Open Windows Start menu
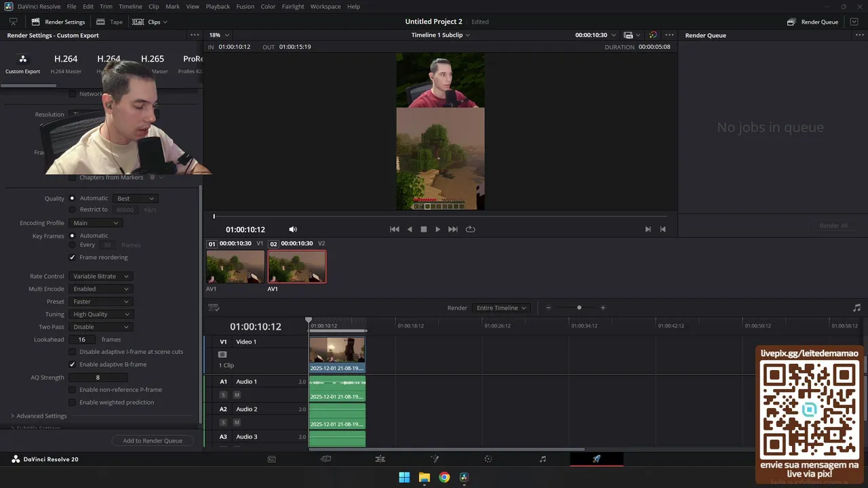The width and height of the screenshot is (868, 488). (x=404, y=477)
